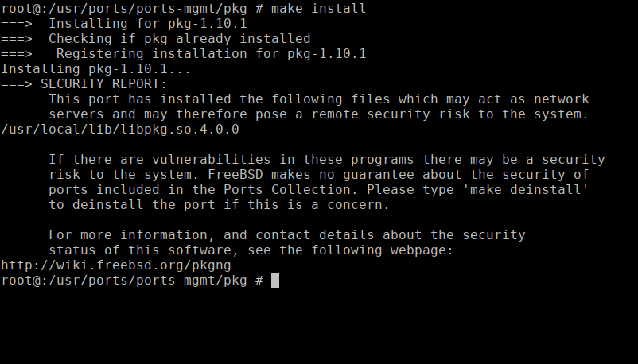Click the 'For more information' line

tap(287, 234)
